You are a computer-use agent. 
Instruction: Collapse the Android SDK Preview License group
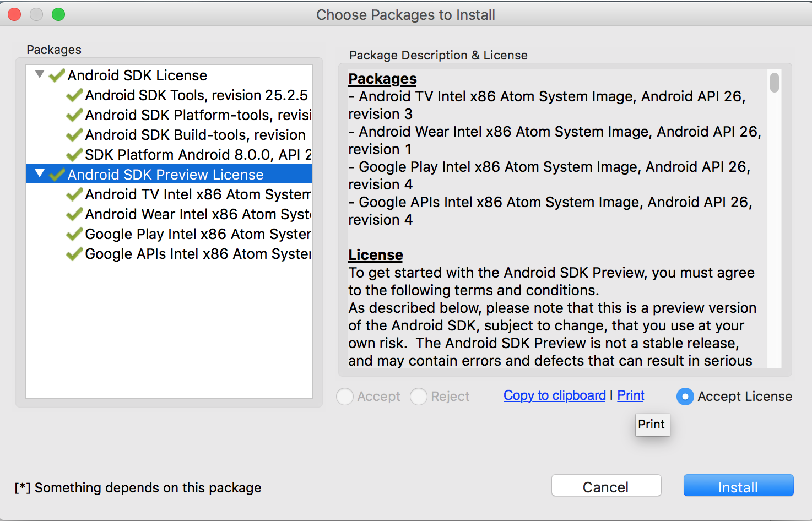(x=40, y=173)
